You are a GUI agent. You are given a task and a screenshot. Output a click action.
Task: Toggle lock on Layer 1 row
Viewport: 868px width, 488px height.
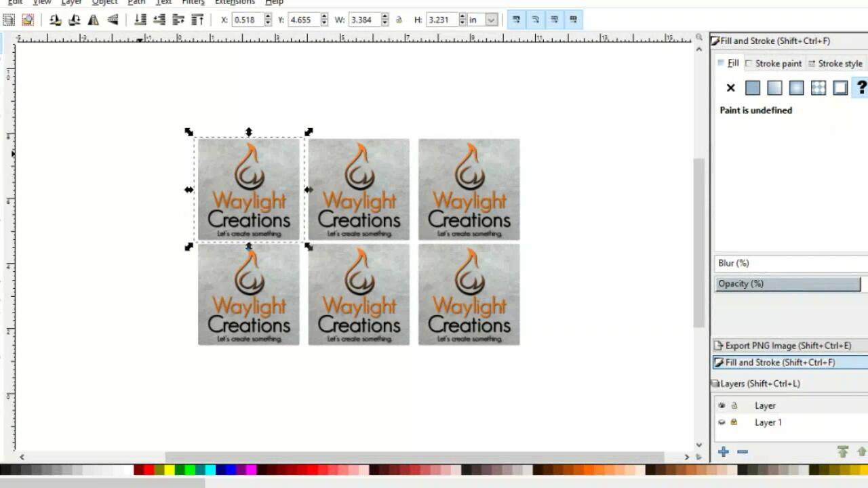point(734,422)
